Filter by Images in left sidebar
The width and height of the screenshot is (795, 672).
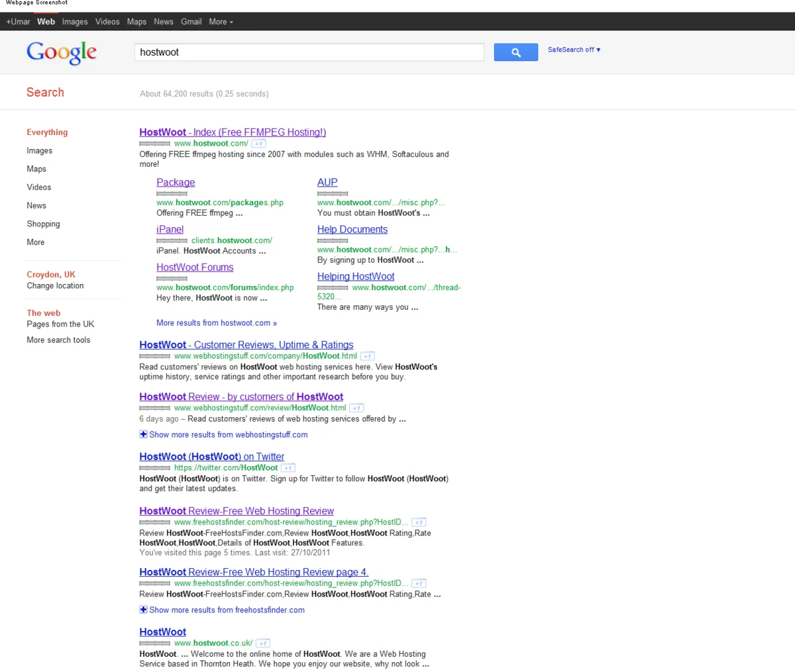pyautogui.click(x=39, y=151)
